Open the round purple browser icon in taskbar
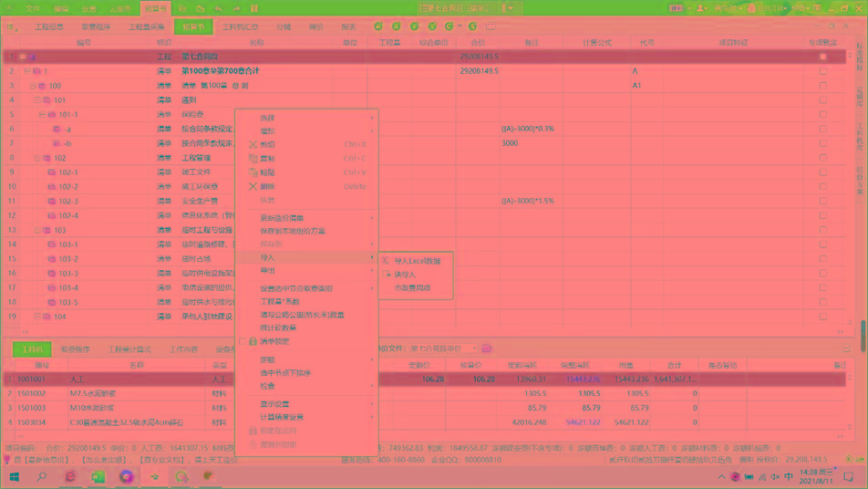Viewport: 868px width, 489px height. 126,476
